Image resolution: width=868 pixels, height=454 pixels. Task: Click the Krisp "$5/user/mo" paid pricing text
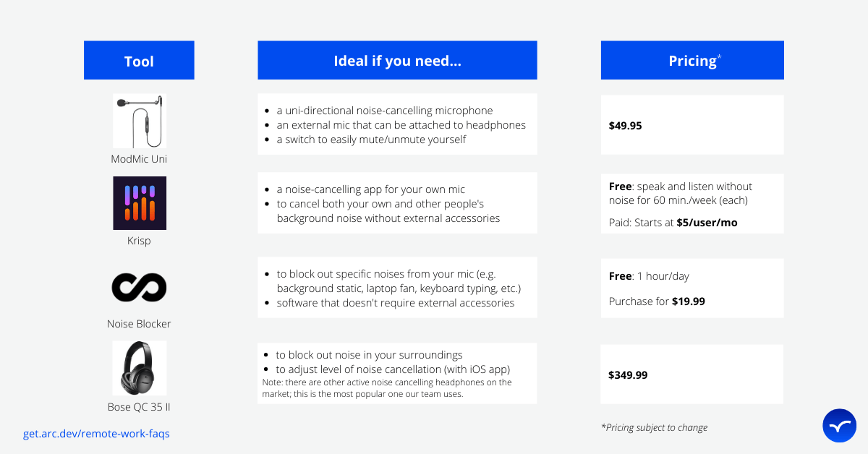click(x=707, y=223)
